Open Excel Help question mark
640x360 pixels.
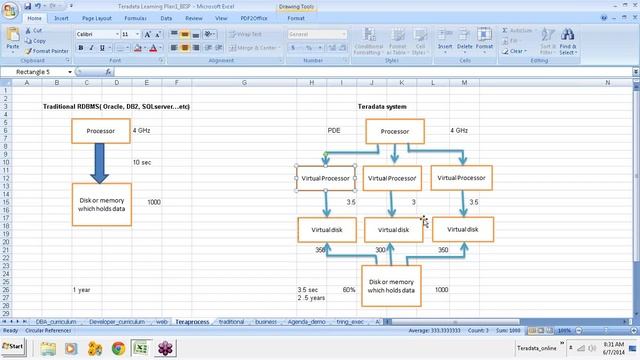(x=604, y=18)
